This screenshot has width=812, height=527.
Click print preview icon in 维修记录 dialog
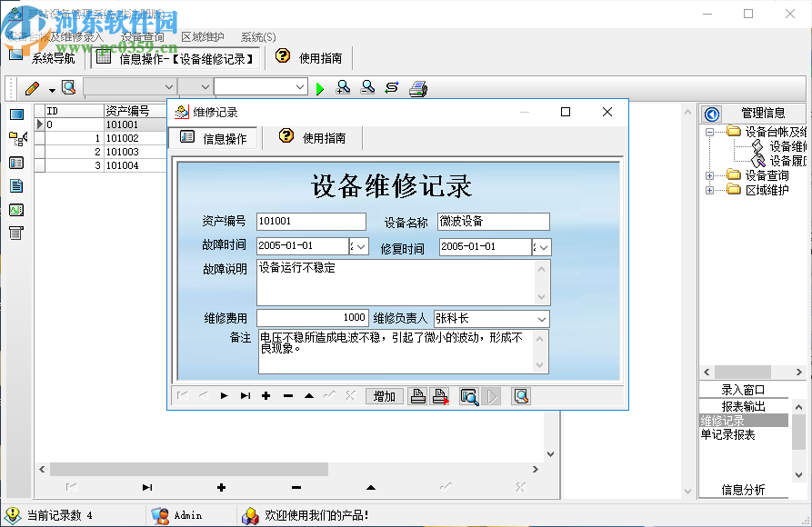469,396
